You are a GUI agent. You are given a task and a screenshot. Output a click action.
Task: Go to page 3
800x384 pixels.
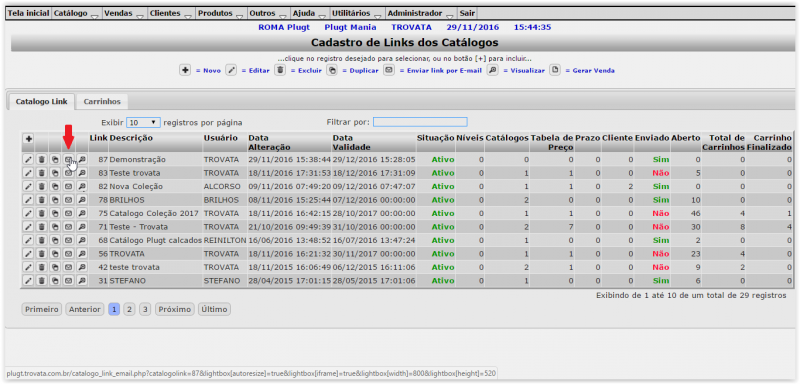pyautogui.click(x=145, y=309)
